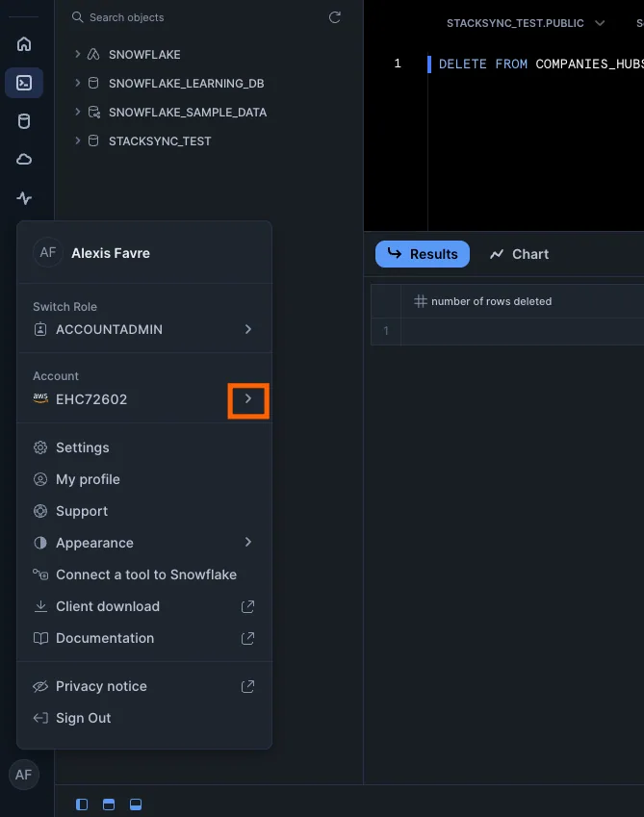
Task: Open the Appearance submenu arrow
Action: [x=248, y=543]
